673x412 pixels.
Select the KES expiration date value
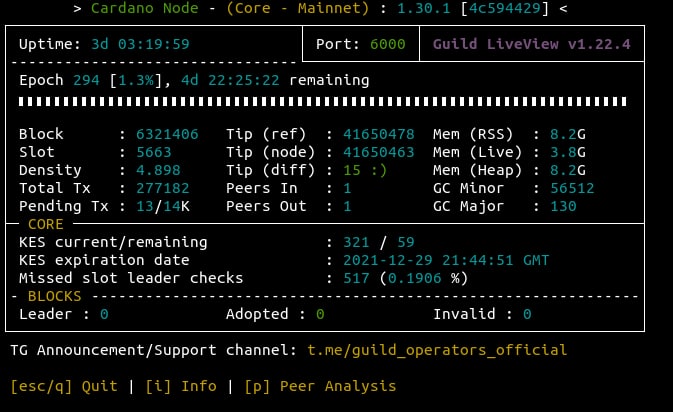click(x=440, y=260)
